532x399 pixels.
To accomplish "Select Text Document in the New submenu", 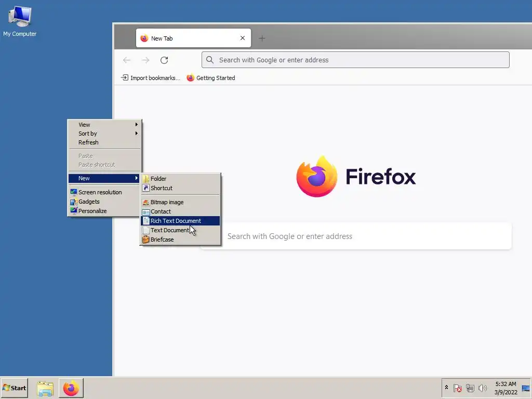I will tap(180, 230).
